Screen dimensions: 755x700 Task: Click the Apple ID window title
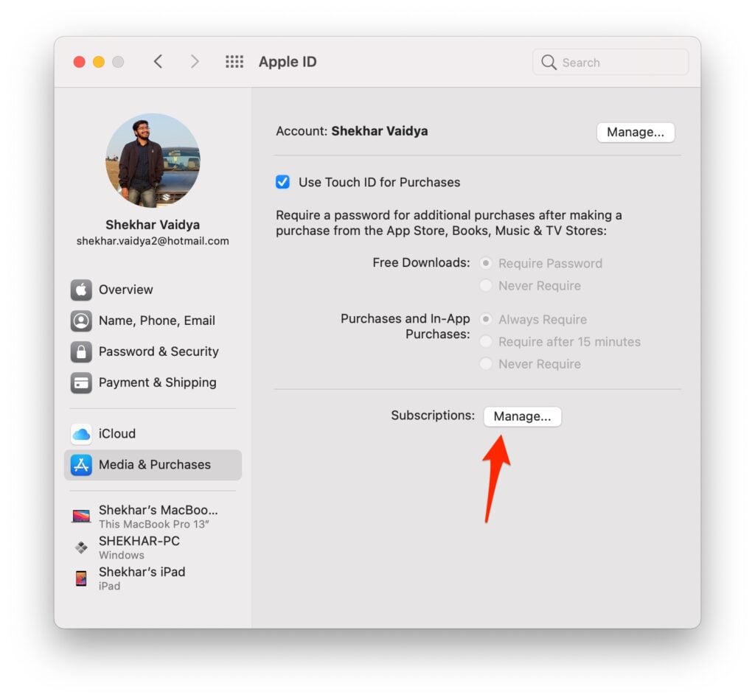click(288, 62)
